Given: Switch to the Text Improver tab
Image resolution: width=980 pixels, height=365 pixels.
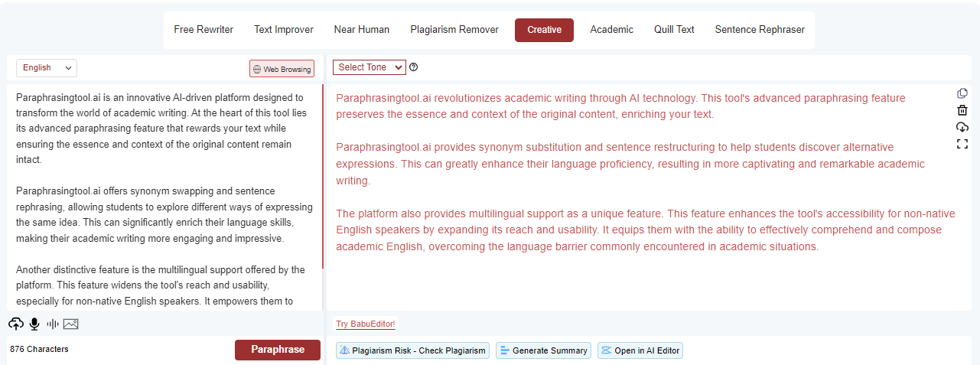Looking at the screenshot, I should coord(284,30).
